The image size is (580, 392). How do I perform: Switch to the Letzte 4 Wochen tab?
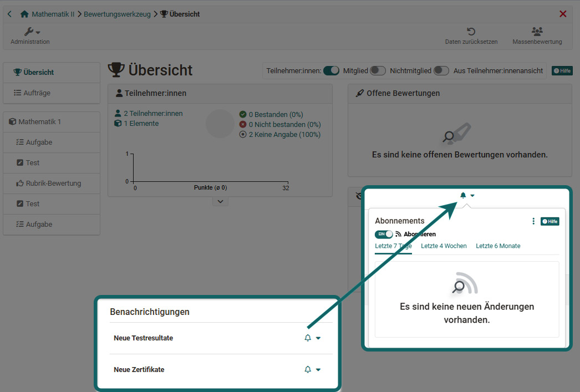444,246
